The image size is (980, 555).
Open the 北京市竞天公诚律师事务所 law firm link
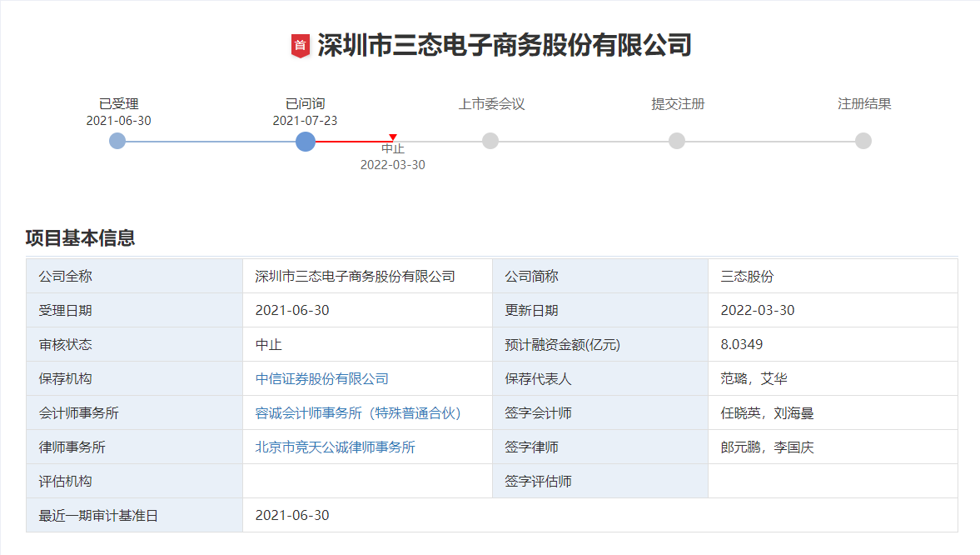point(335,447)
